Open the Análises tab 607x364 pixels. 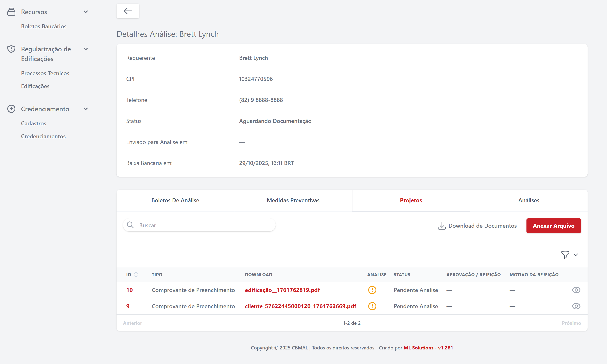pos(528,200)
